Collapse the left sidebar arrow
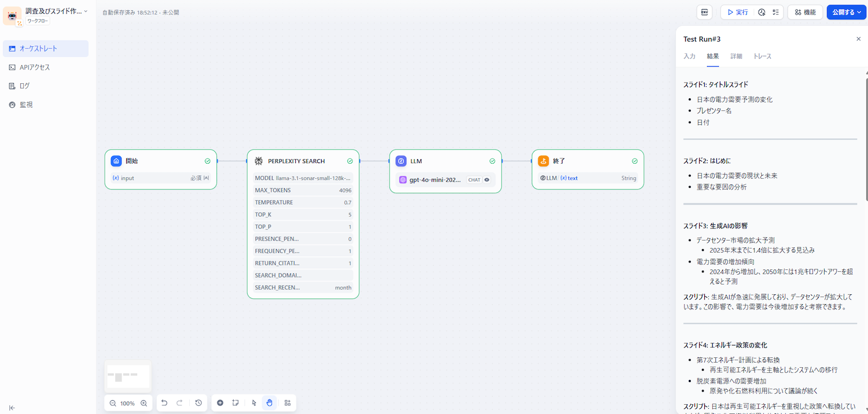The image size is (868, 414). 12,408
